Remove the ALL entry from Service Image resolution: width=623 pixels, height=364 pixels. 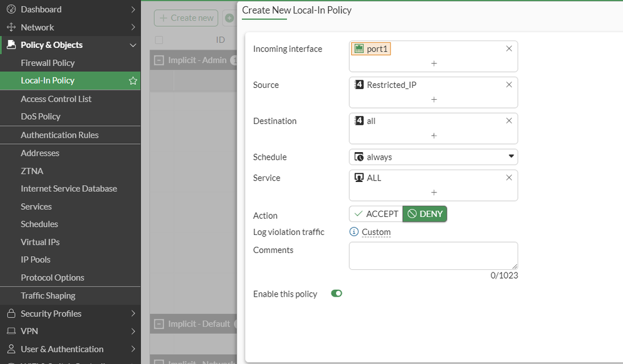tap(509, 178)
